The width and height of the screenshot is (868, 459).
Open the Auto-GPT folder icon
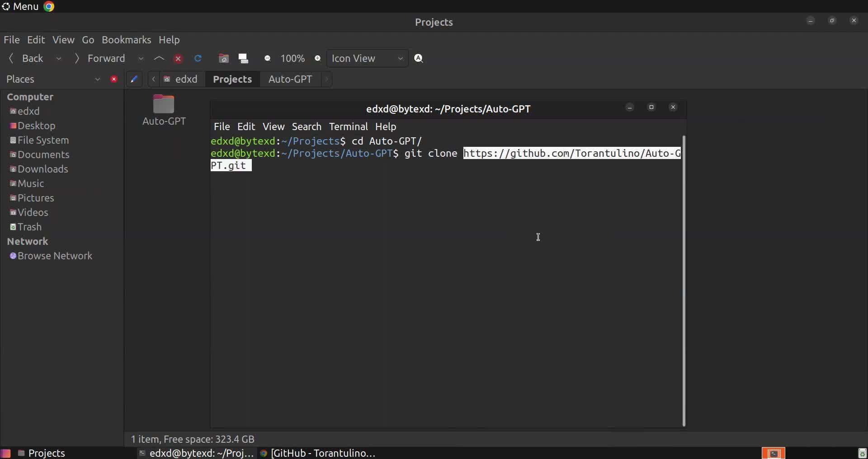[x=164, y=104]
